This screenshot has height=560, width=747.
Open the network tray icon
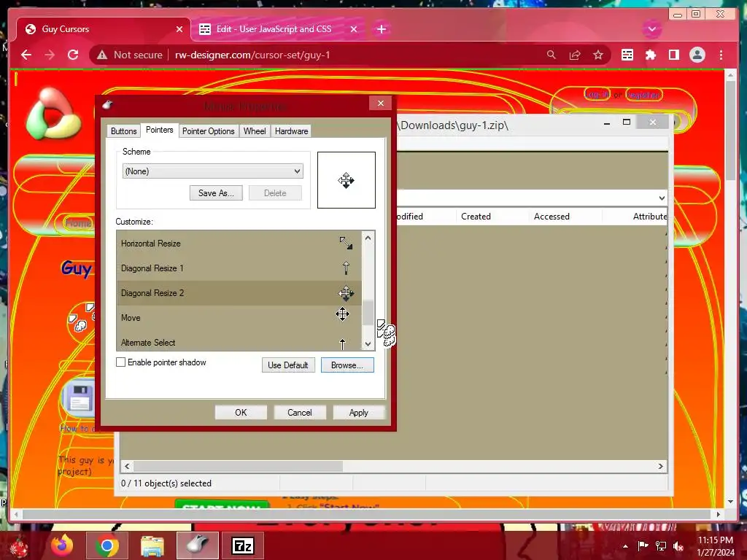pyautogui.click(x=661, y=546)
